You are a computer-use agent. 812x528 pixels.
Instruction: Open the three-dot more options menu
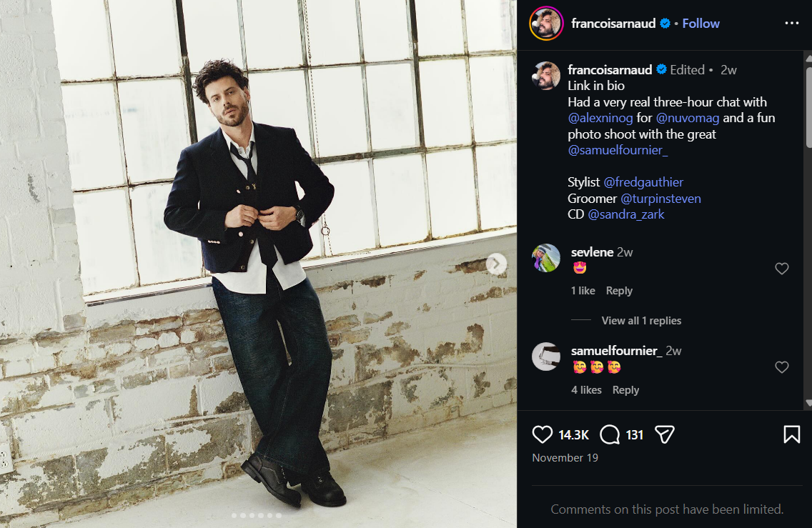[x=791, y=23]
